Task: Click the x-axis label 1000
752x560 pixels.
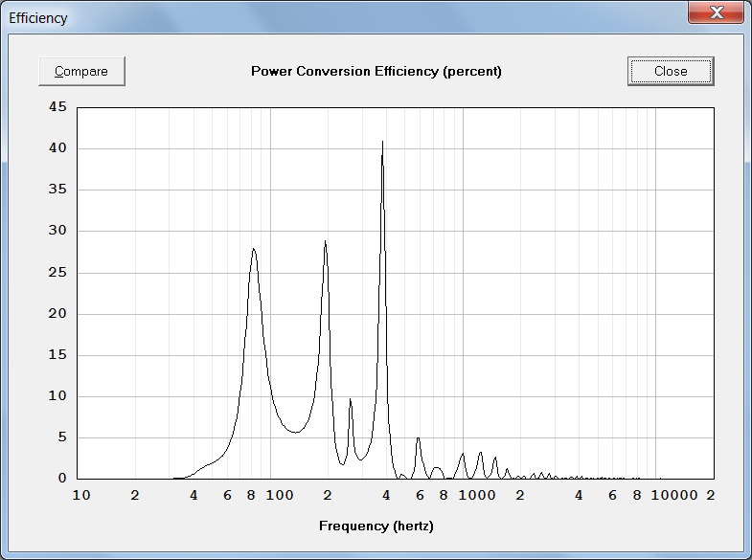Action: click(x=477, y=495)
